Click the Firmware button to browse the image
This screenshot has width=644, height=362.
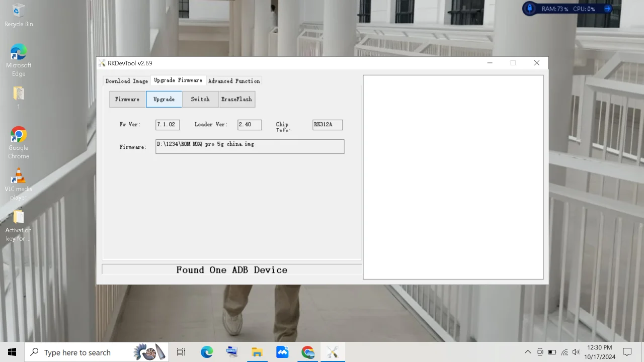127,99
